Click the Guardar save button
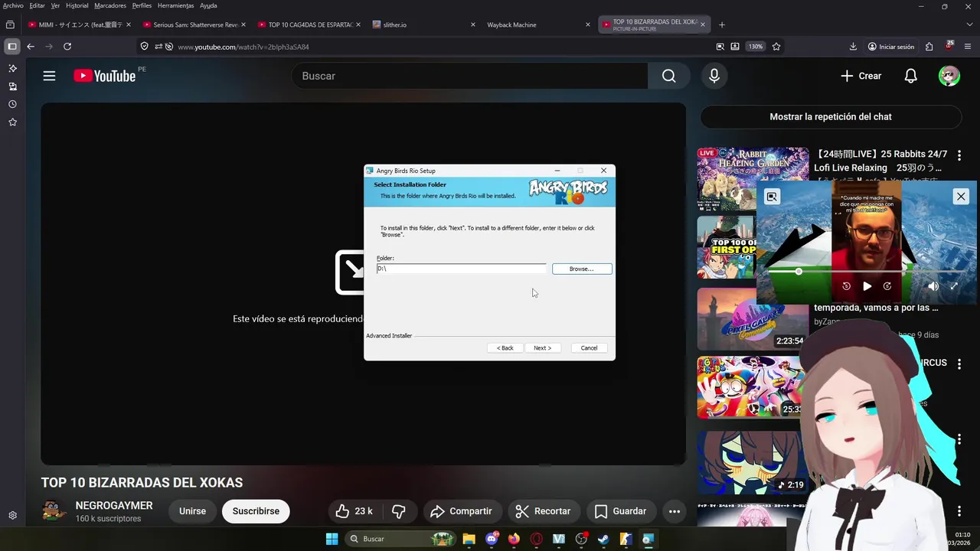This screenshot has height=551, width=980. pos(621,511)
